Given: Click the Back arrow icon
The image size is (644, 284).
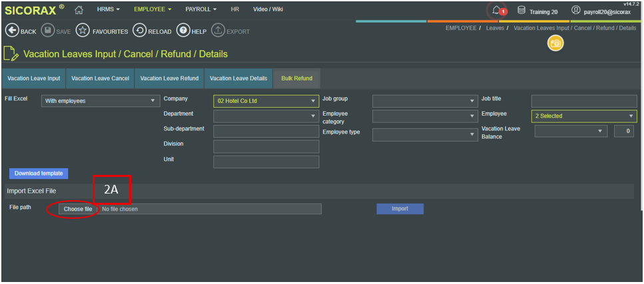Looking at the screenshot, I should point(11,31).
